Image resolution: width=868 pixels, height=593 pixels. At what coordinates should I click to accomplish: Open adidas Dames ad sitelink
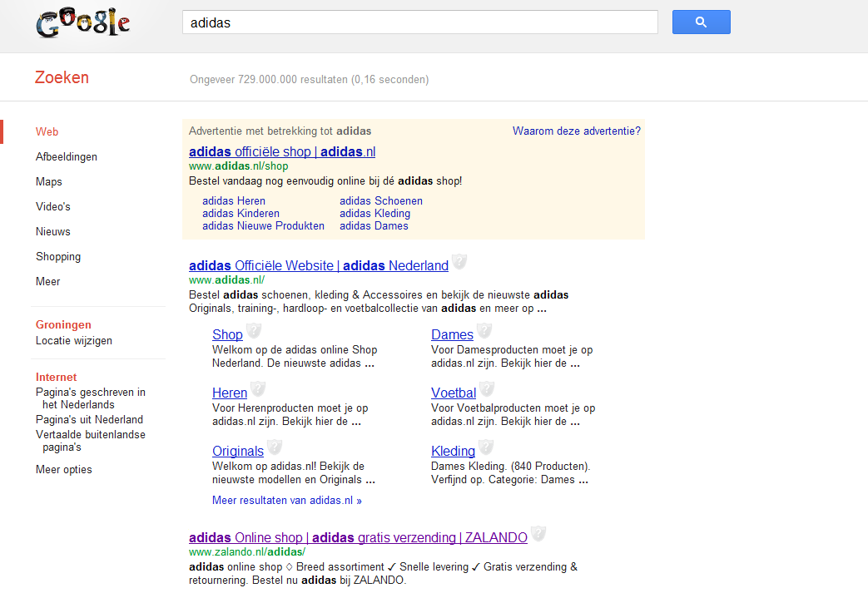(x=374, y=225)
